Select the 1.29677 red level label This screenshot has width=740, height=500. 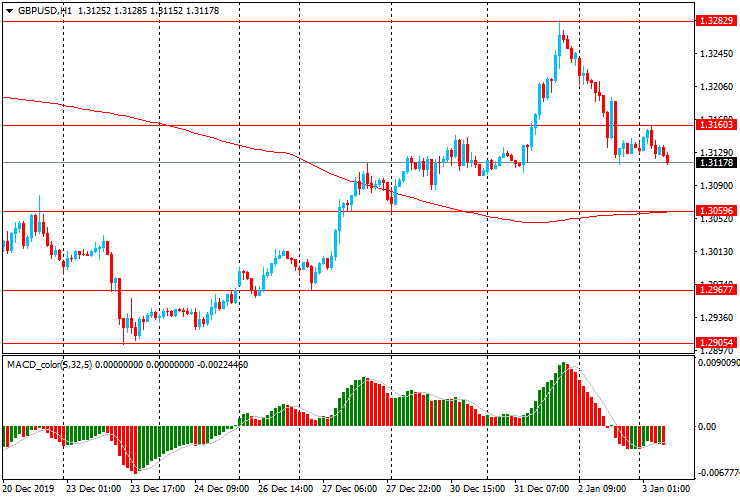click(716, 289)
